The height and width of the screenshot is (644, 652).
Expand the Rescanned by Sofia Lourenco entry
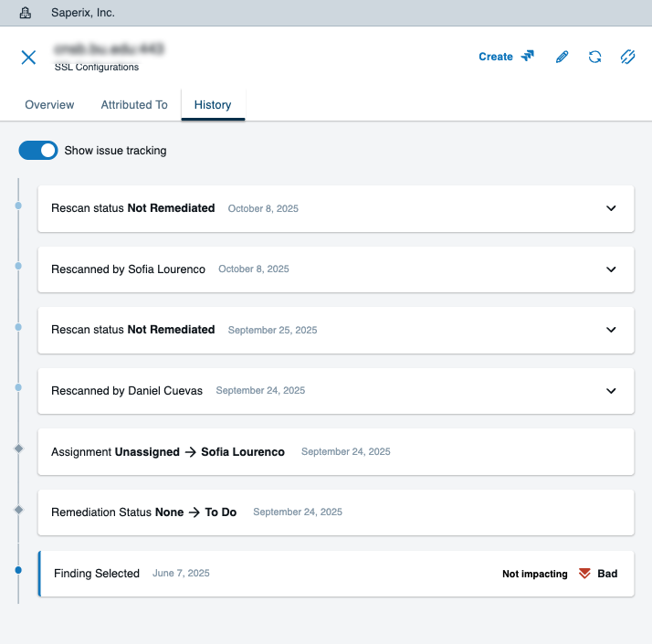pos(611,269)
